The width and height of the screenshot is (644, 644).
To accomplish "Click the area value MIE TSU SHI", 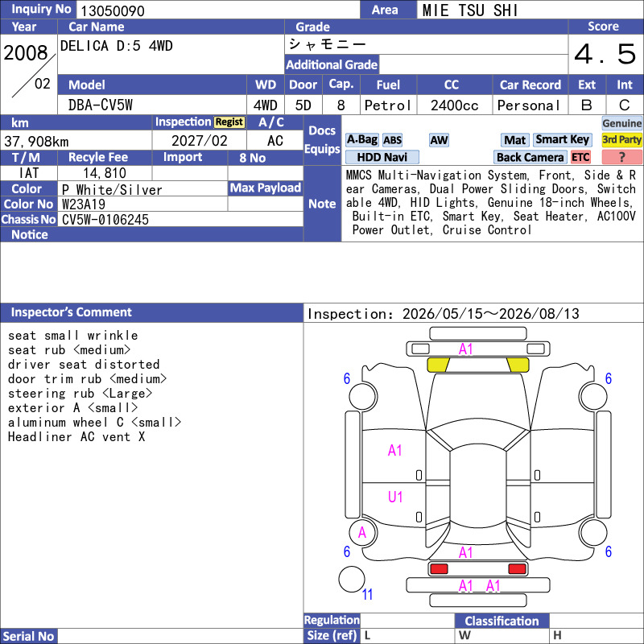I will (x=470, y=10).
